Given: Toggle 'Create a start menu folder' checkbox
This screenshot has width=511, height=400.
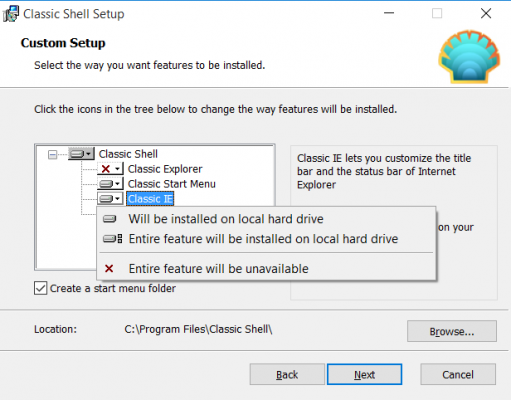Looking at the screenshot, I should point(40,288).
